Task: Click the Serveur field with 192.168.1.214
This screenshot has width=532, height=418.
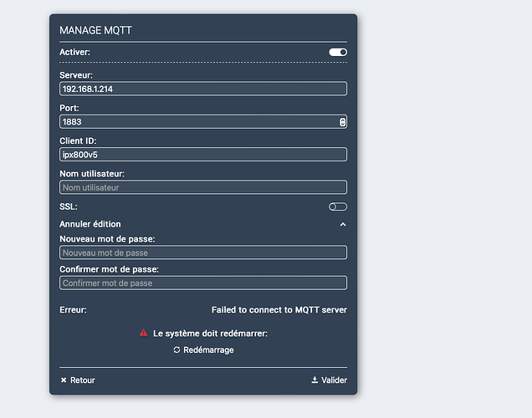Action: click(203, 89)
